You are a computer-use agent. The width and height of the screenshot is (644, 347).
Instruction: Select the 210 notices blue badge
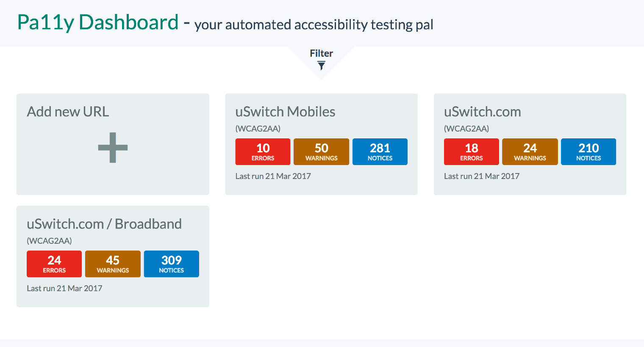pos(588,151)
